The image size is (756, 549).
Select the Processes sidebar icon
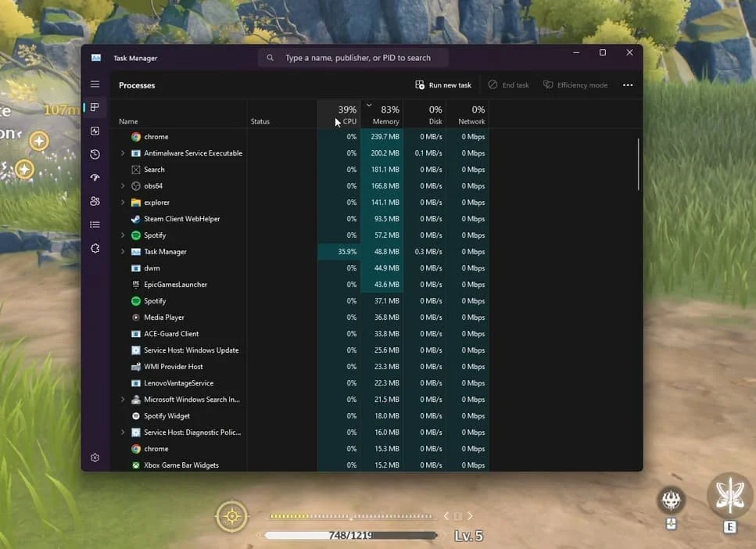(95, 107)
